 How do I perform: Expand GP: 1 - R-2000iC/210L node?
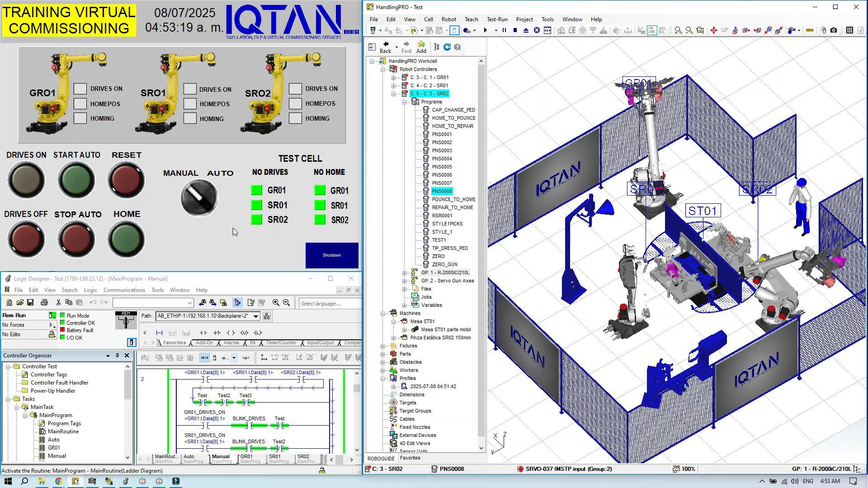(x=404, y=272)
